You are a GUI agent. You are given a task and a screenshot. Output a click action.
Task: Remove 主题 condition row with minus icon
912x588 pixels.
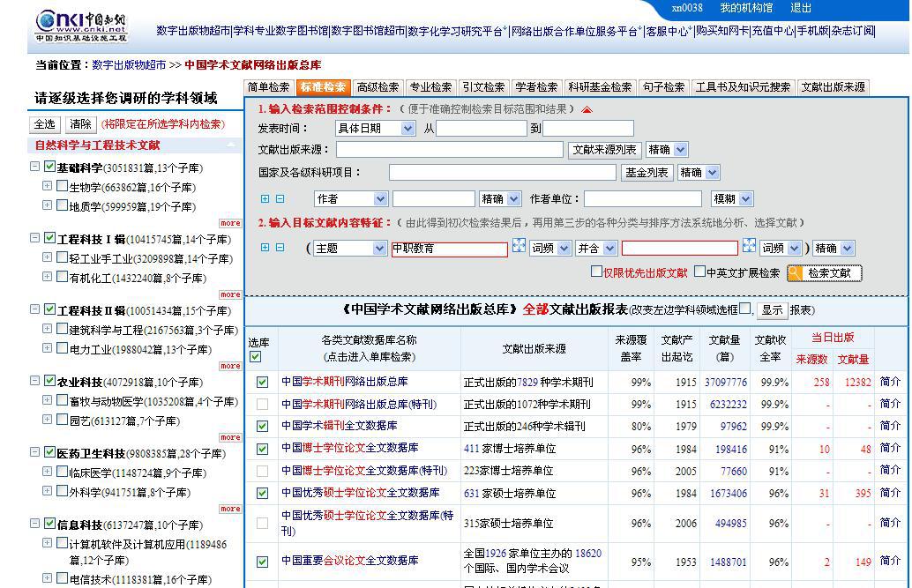coord(280,247)
